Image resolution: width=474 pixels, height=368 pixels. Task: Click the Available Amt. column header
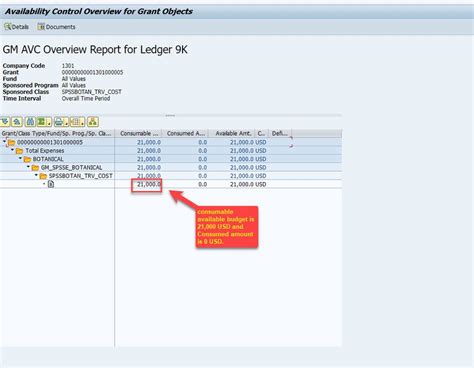coord(232,133)
